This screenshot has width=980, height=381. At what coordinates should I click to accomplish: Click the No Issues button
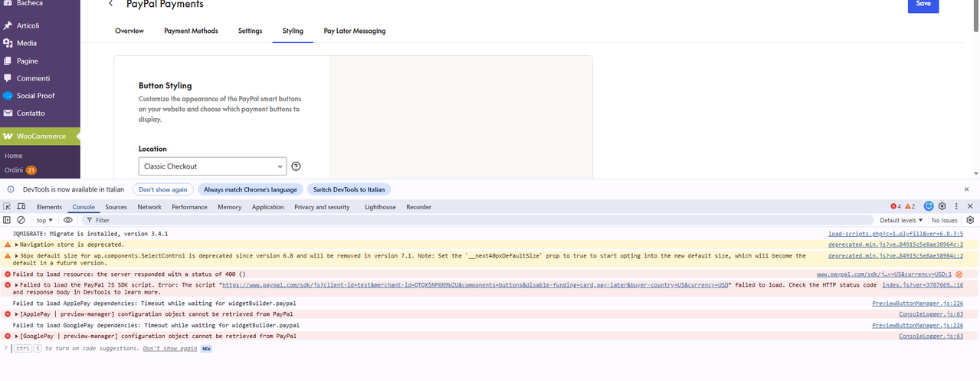(945, 220)
